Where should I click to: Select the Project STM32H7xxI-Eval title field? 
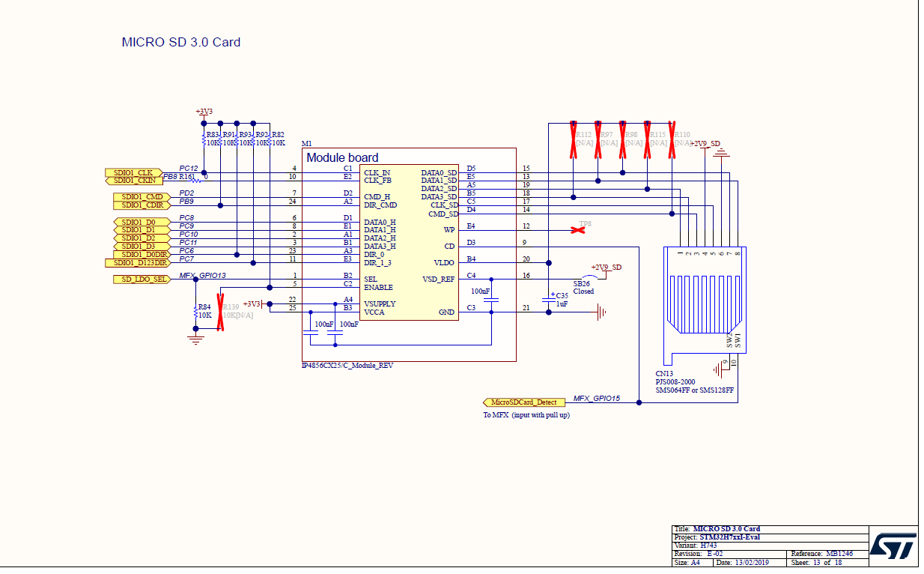pyautogui.click(x=730, y=537)
